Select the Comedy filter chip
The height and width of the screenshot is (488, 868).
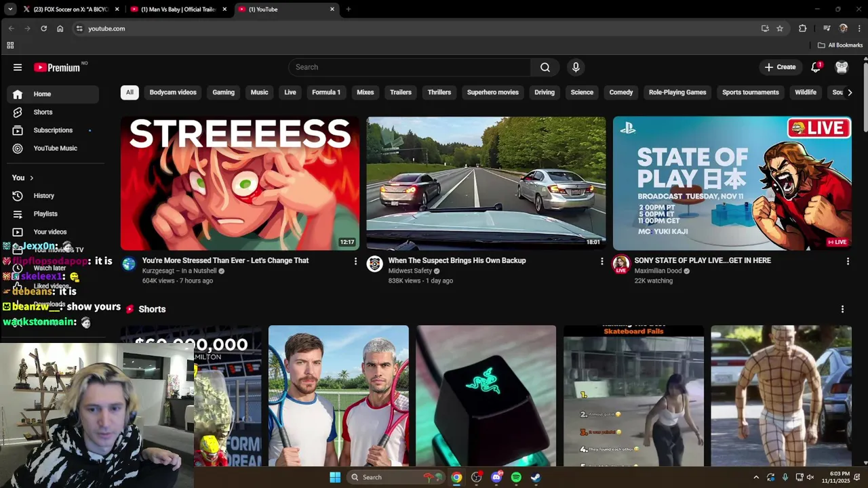[621, 92]
